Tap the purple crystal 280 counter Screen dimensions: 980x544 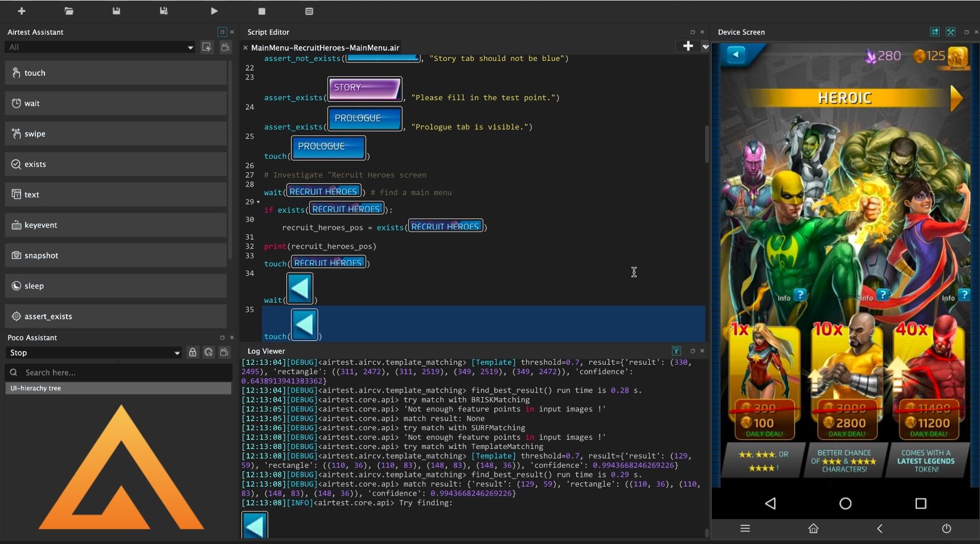883,56
